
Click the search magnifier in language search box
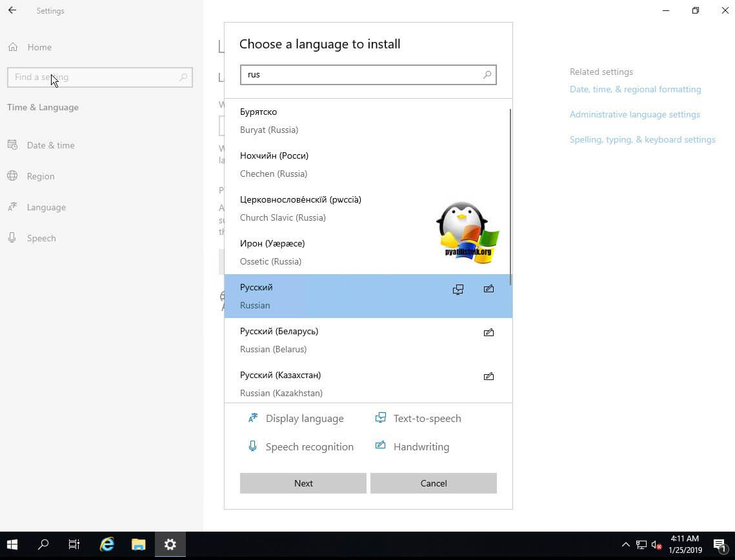tap(487, 75)
